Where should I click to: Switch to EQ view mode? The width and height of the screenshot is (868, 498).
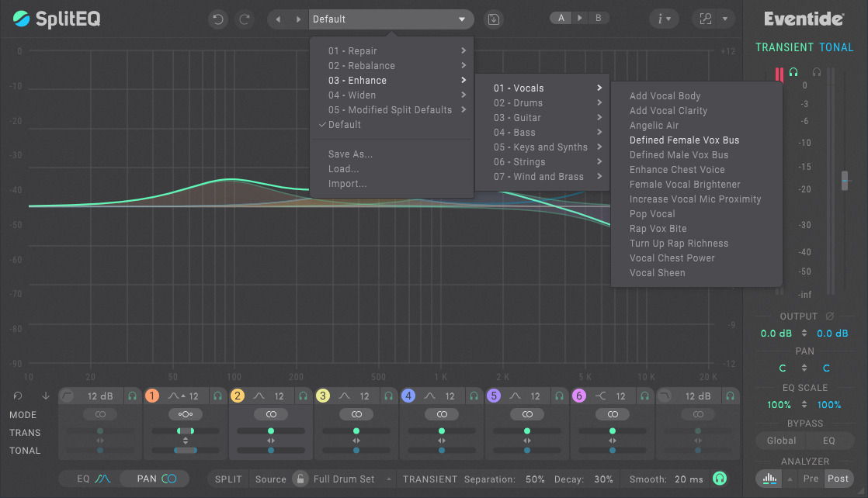click(92, 479)
